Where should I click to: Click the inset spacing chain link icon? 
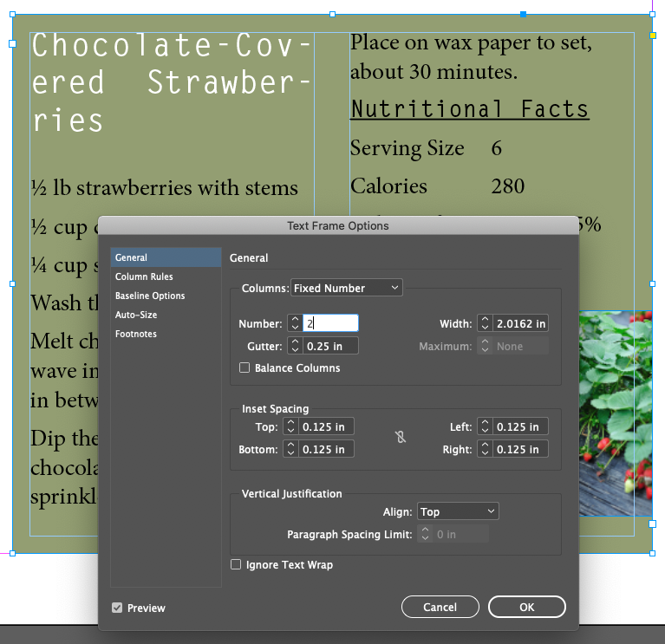coord(401,437)
